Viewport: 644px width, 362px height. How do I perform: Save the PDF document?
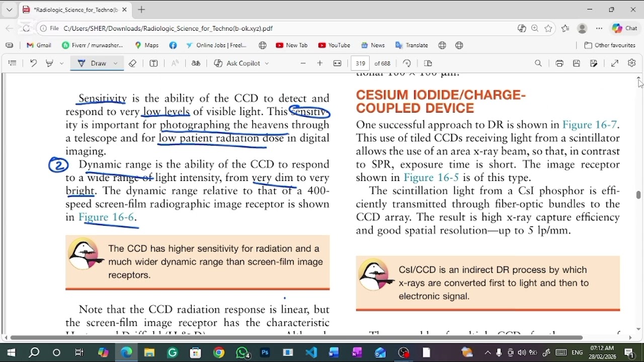(577, 63)
